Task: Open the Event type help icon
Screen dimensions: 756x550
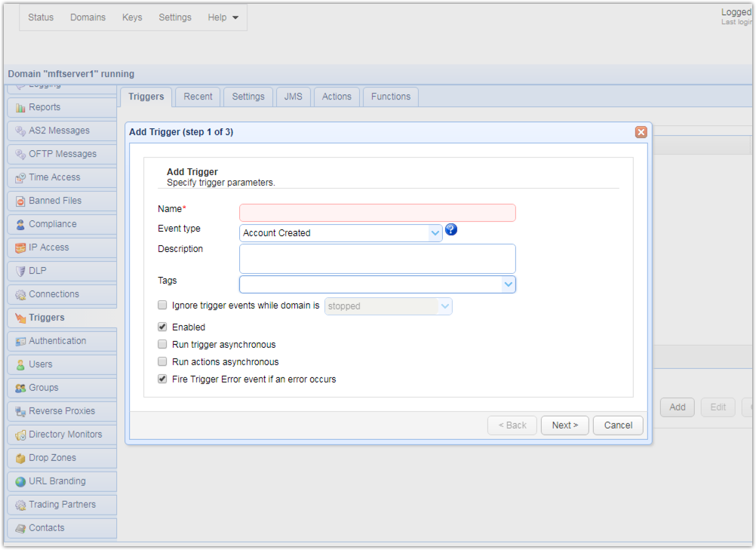Action: 450,229
